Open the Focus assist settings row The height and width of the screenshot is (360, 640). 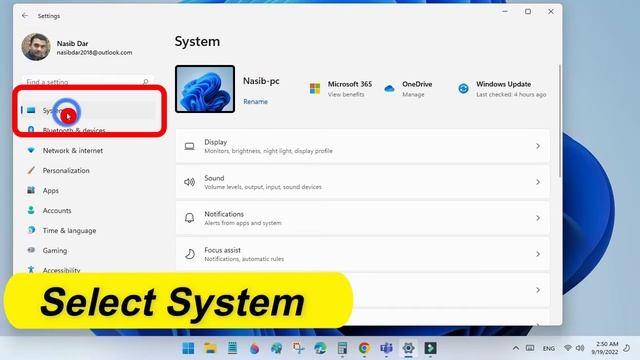click(x=362, y=254)
